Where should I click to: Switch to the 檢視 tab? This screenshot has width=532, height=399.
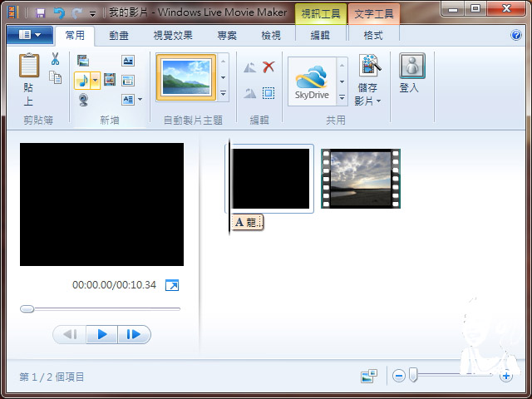(271, 35)
